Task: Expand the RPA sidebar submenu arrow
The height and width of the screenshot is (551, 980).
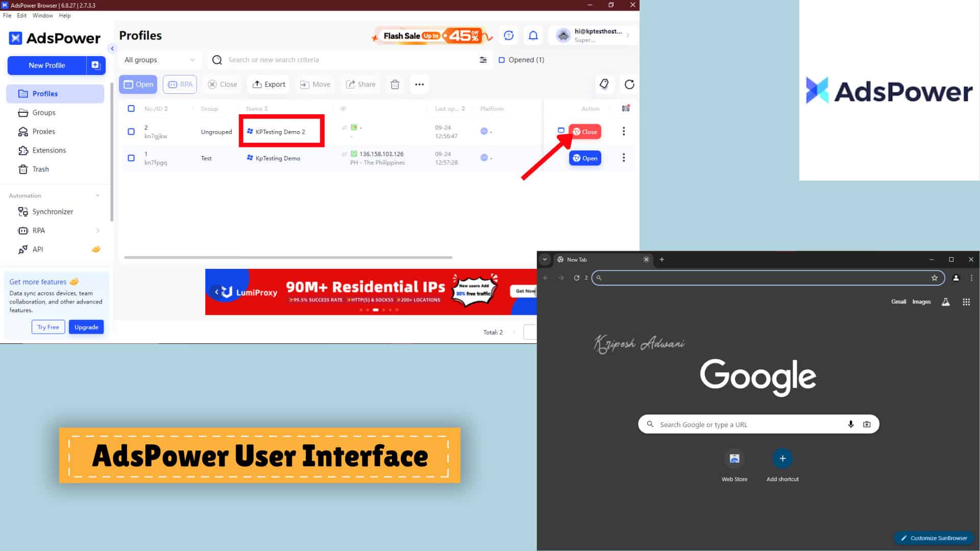Action: (x=97, y=231)
